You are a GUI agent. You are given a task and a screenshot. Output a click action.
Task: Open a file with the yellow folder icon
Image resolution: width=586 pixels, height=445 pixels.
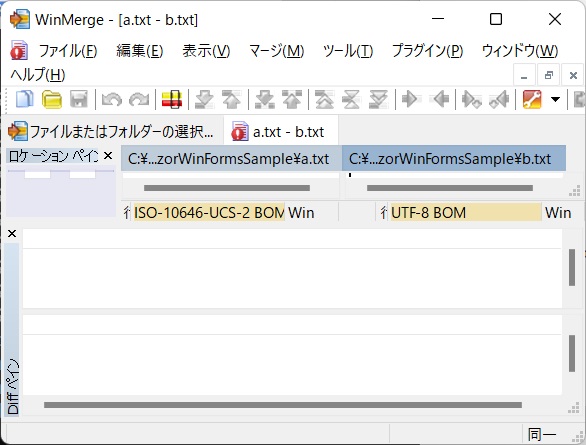52,100
